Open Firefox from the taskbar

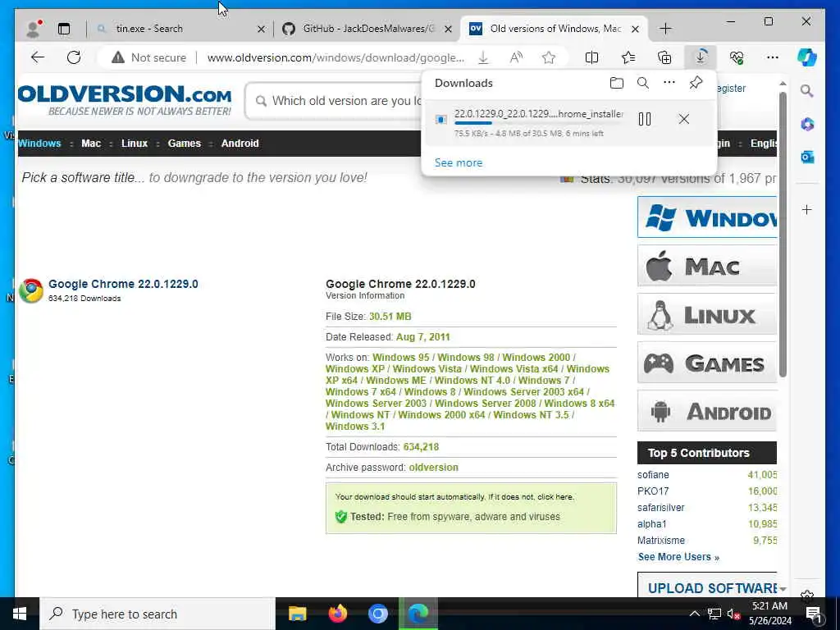point(337,614)
